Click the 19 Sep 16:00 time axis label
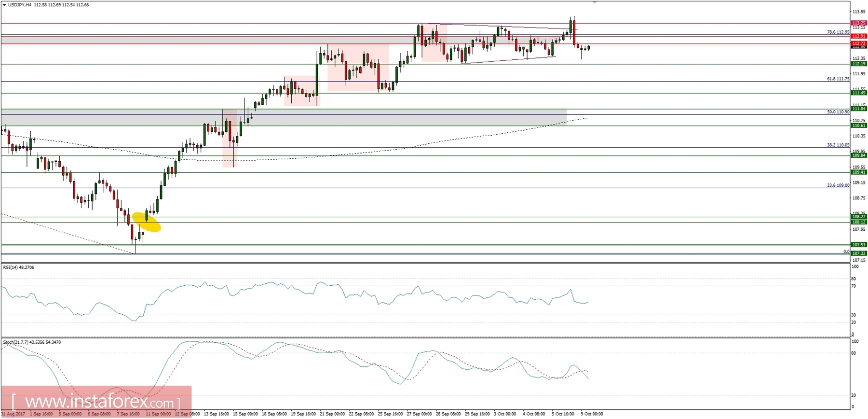Image resolution: width=868 pixels, height=419 pixels. point(303,414)
